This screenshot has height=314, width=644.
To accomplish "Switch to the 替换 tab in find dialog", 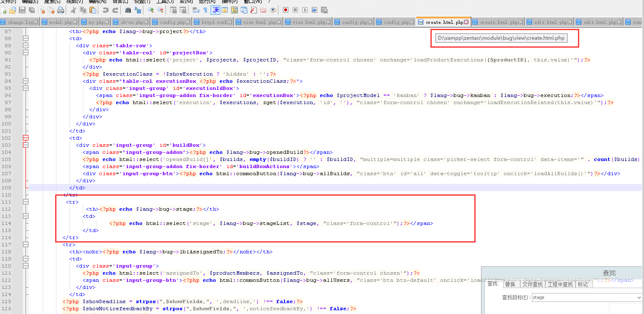I will tap(510, 284).
